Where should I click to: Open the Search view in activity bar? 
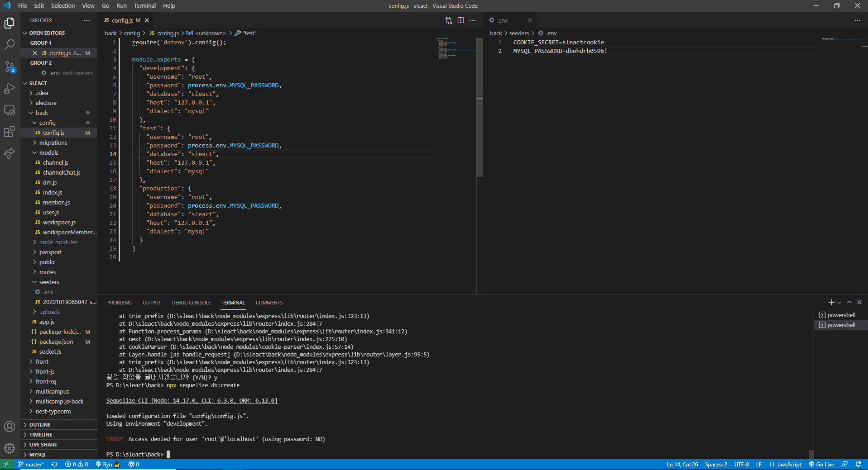10,44
